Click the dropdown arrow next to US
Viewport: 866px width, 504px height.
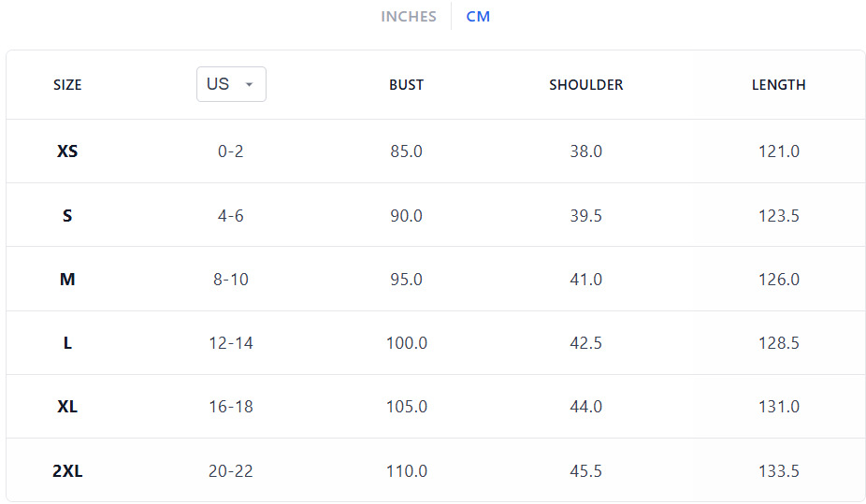pos(249,84)
